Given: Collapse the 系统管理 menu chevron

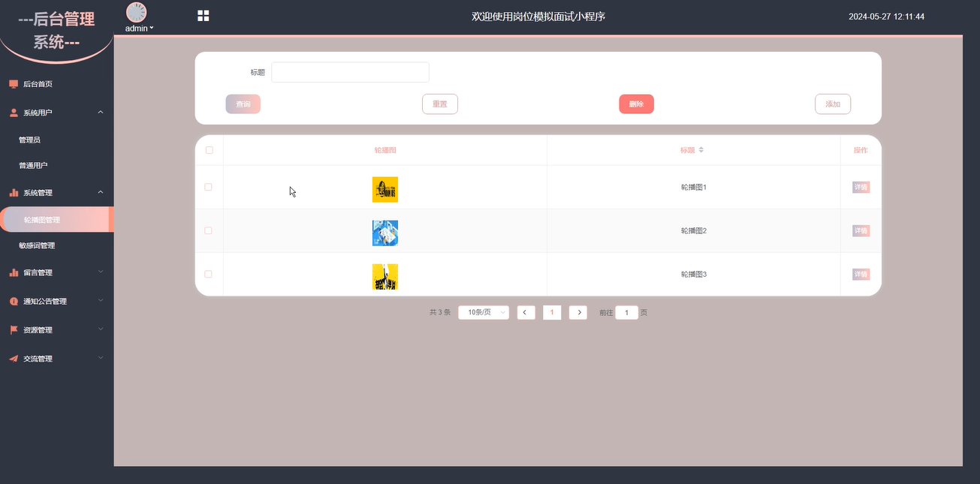Looking at the screenshot, I should pos(101,193).
